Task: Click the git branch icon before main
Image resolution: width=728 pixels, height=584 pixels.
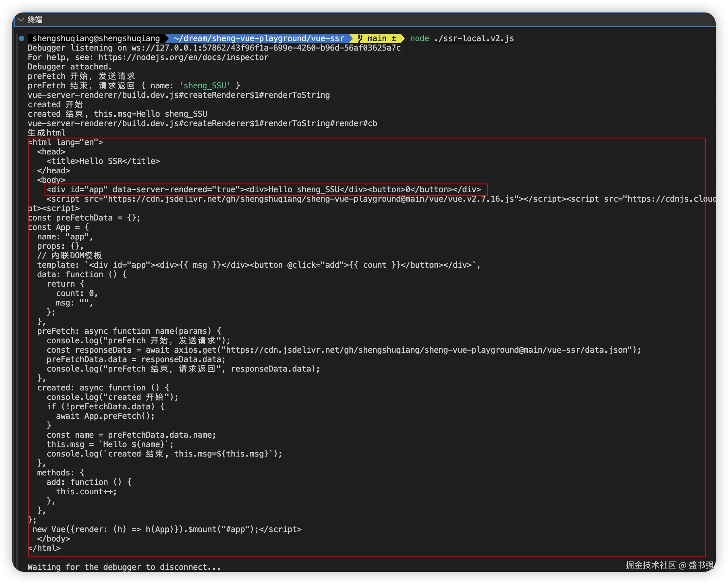Action: point(360,38)
